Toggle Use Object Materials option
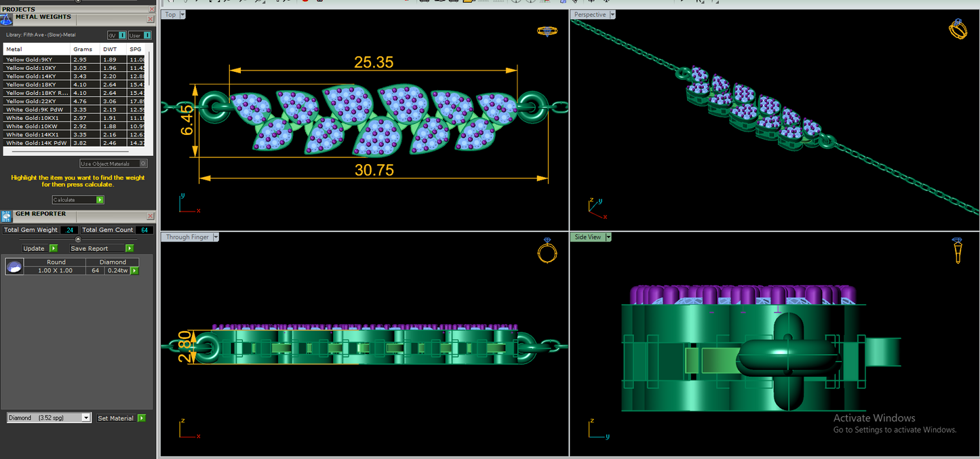 [113, 163]
